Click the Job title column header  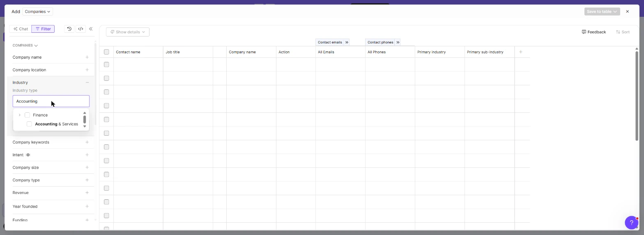click(188, 52)
